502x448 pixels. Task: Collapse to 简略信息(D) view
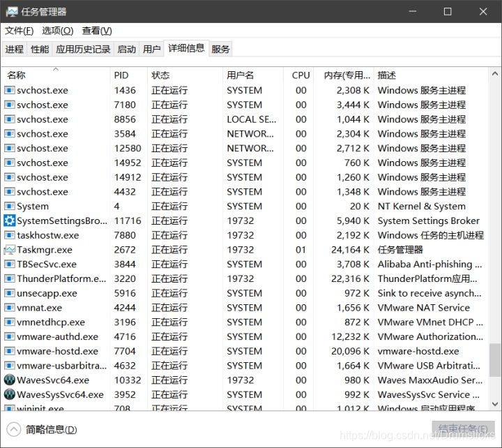(42, 429)
